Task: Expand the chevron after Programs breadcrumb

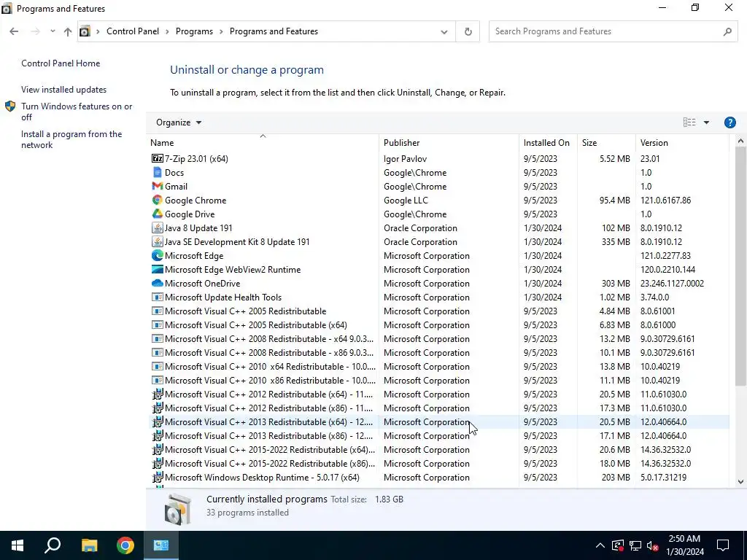Action: click(221, 31)
